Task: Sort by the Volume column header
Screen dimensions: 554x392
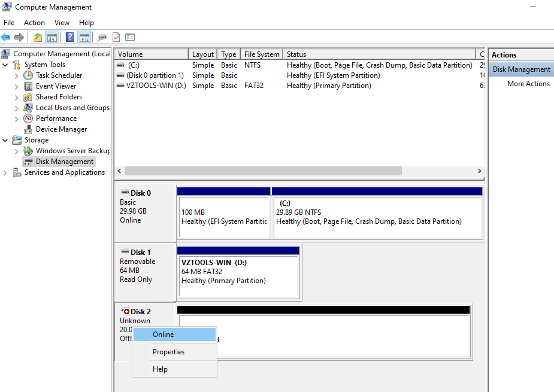Action: (151, 54)
